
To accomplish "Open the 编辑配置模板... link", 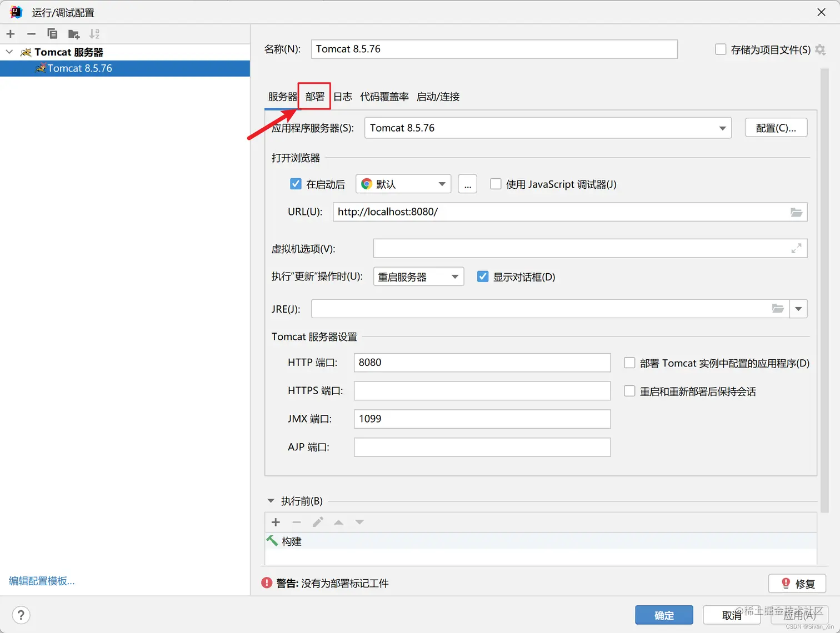I will tap(42, 581).
